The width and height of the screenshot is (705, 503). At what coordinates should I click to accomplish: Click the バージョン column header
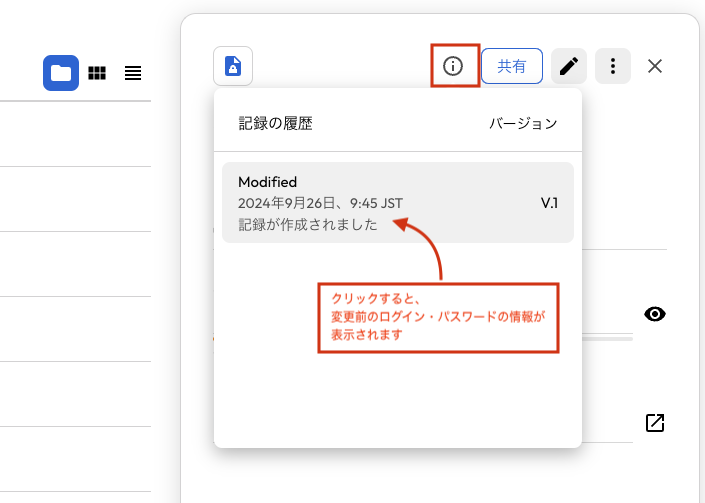(x=523, y=123)
